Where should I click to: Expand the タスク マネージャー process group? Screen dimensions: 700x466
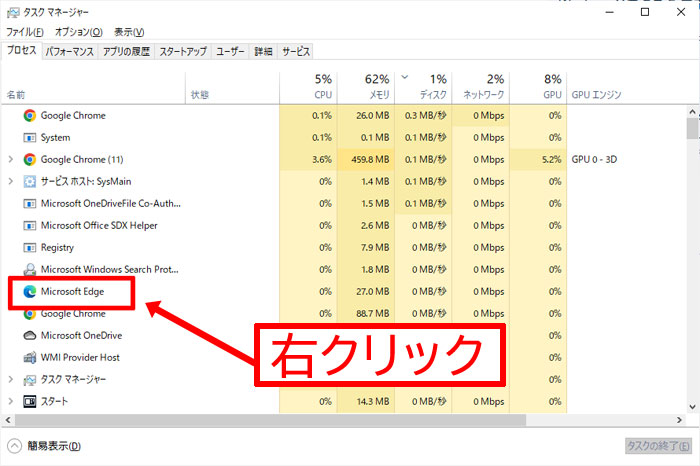pos(10,379)
